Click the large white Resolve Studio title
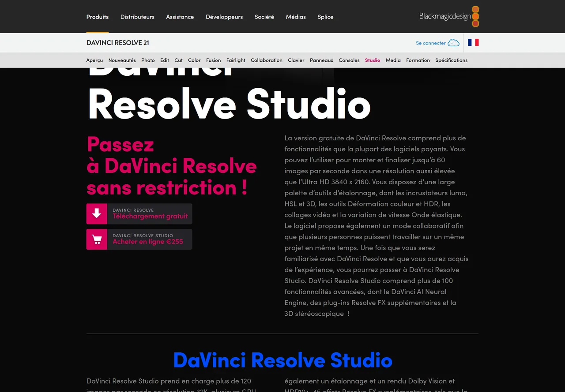This screenshot has width=565, height=392. pyautogui.click(x=229, y=104)
